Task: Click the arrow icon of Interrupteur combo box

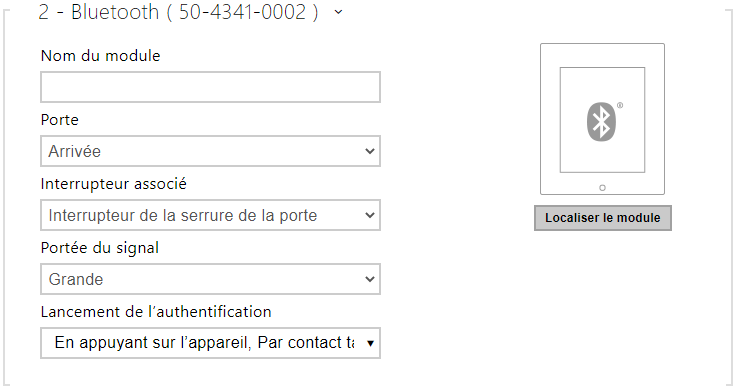Action: (370, 215)
